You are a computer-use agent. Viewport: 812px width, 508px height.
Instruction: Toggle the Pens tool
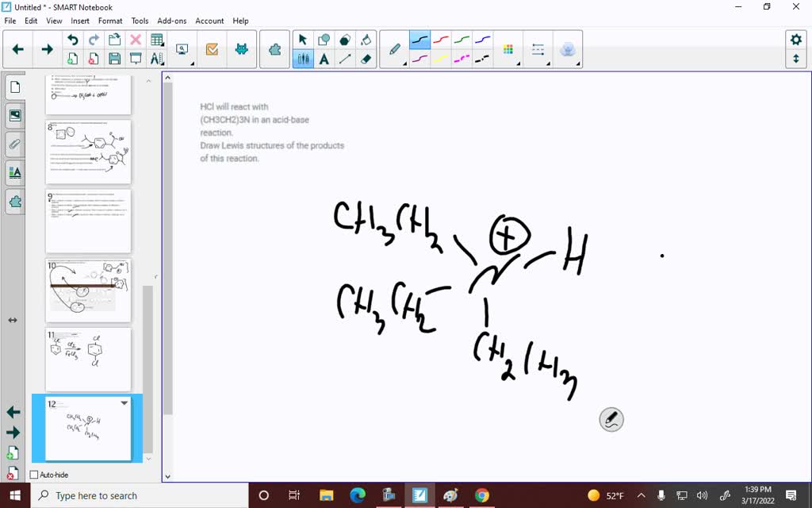click(x=303, y=59)
